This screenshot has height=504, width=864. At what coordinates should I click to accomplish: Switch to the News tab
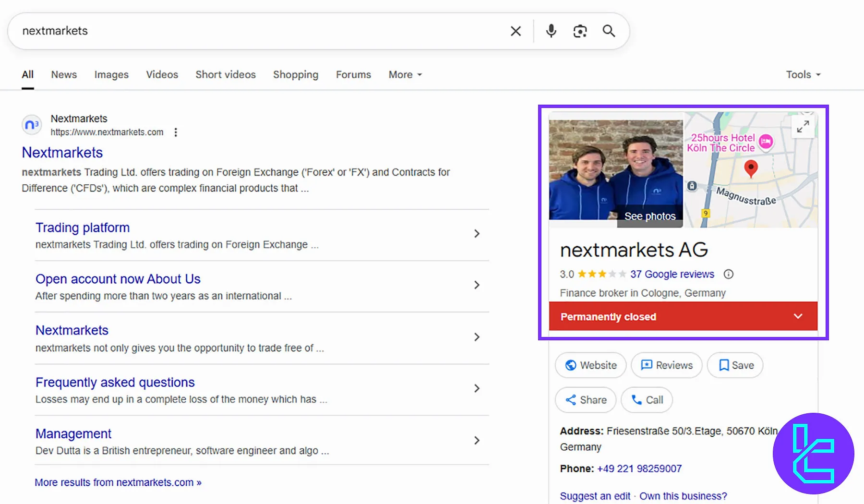coord(64,75)
